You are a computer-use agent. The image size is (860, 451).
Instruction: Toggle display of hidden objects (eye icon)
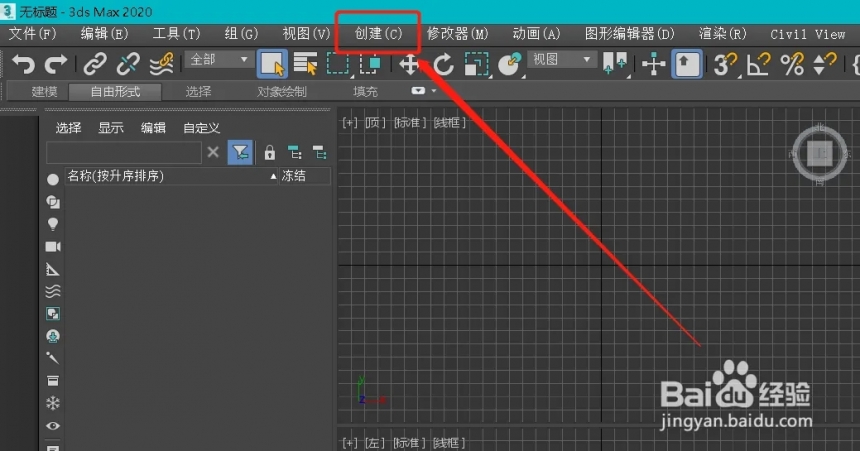pyautogui.click(x=53, y=426)
